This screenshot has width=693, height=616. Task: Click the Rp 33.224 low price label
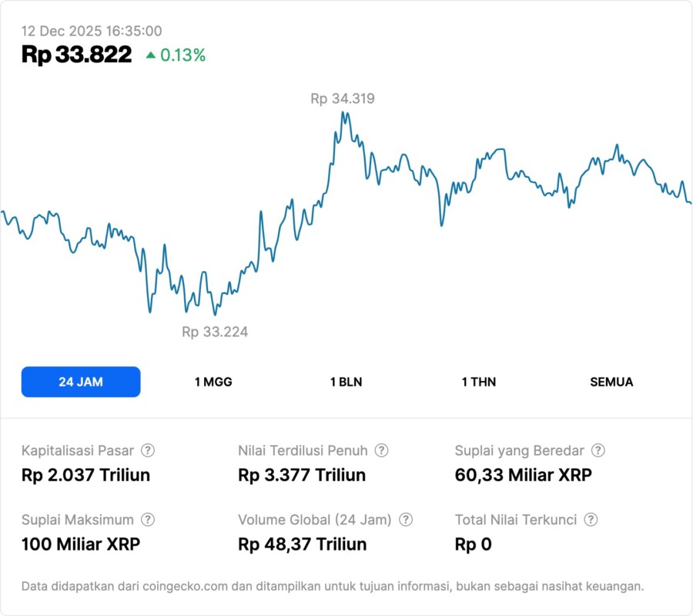point(215,332)
